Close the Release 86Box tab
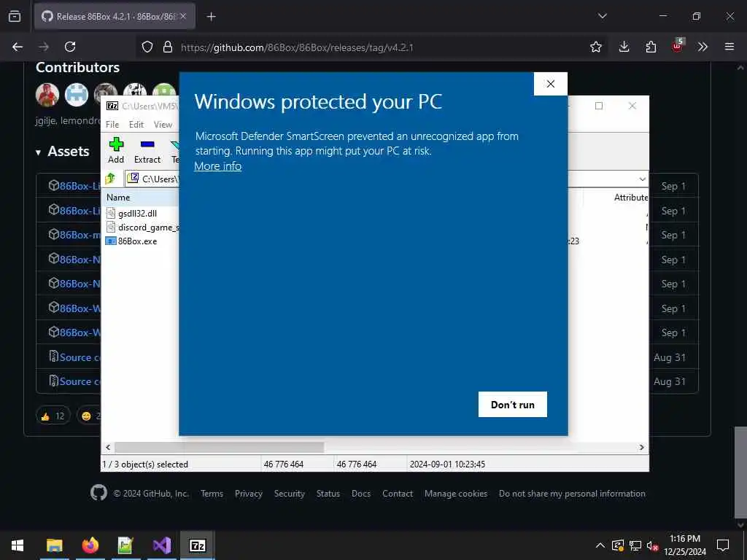 point(183,16)
